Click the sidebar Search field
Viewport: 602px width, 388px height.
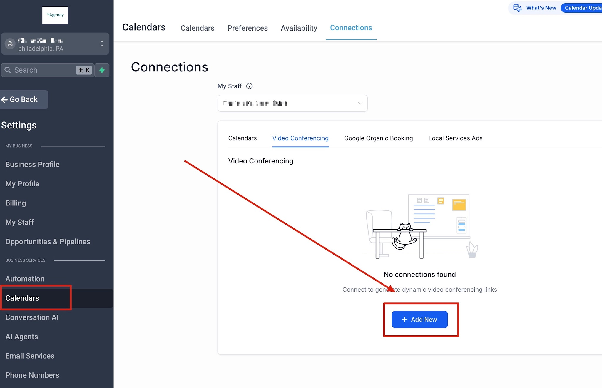pos(47,70)
